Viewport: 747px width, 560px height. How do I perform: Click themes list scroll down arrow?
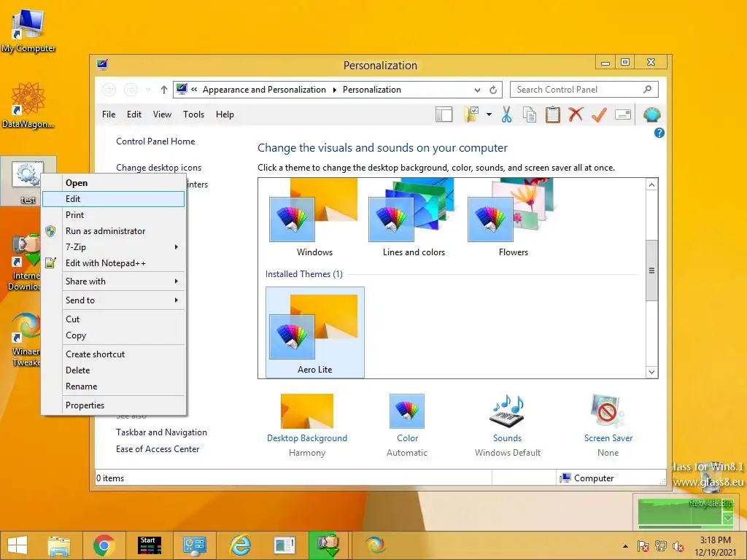coord(651,373)
